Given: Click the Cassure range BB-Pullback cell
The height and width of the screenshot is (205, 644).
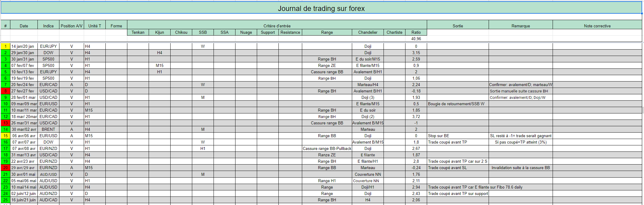Looking at the screenshot, I should click(x=327, y=148).
